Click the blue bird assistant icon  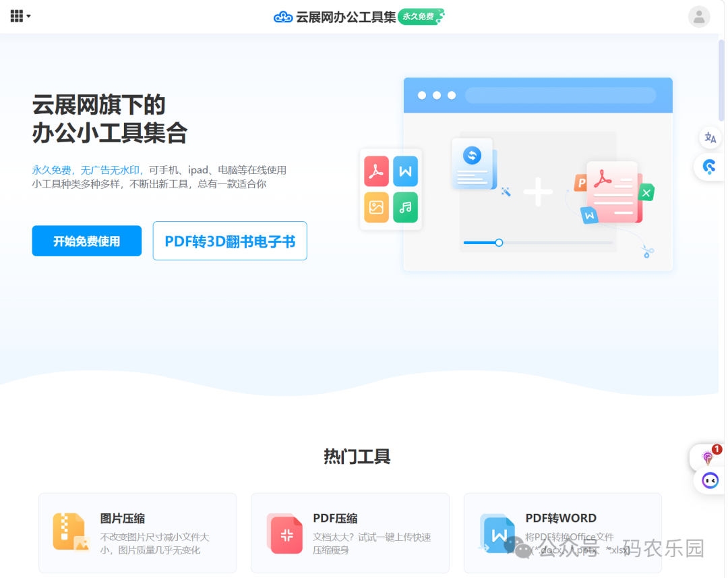(x=708, y=167)
